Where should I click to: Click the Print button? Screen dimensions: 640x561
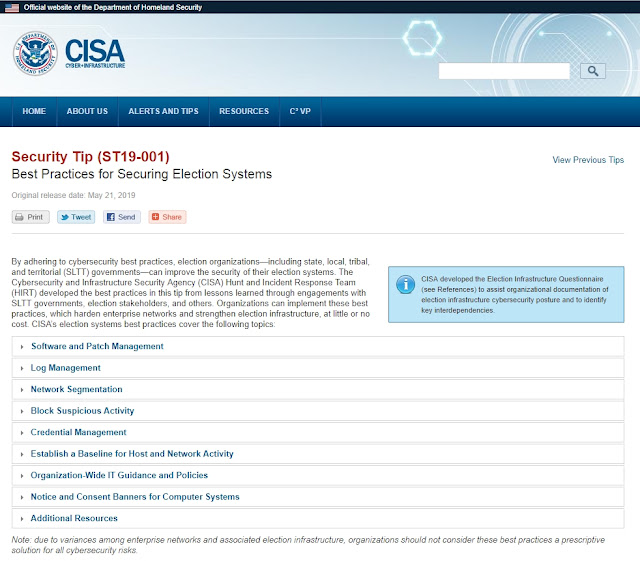31,217
